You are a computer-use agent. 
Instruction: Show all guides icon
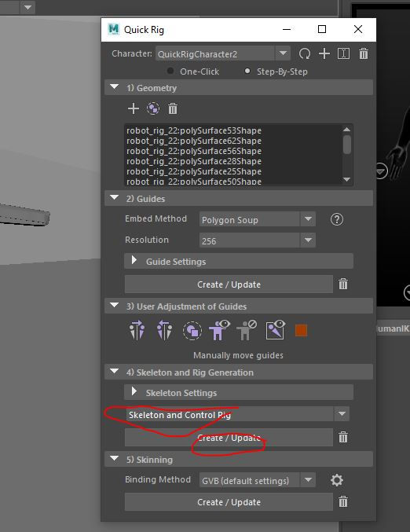[x=219, y=330]
